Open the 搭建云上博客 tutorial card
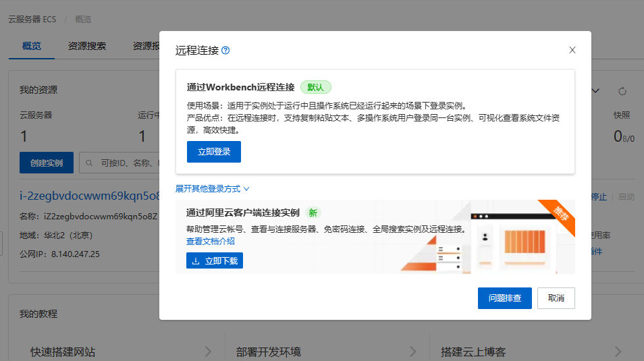The height and width of the screenshot is (361, 644). tap(532, 352)
